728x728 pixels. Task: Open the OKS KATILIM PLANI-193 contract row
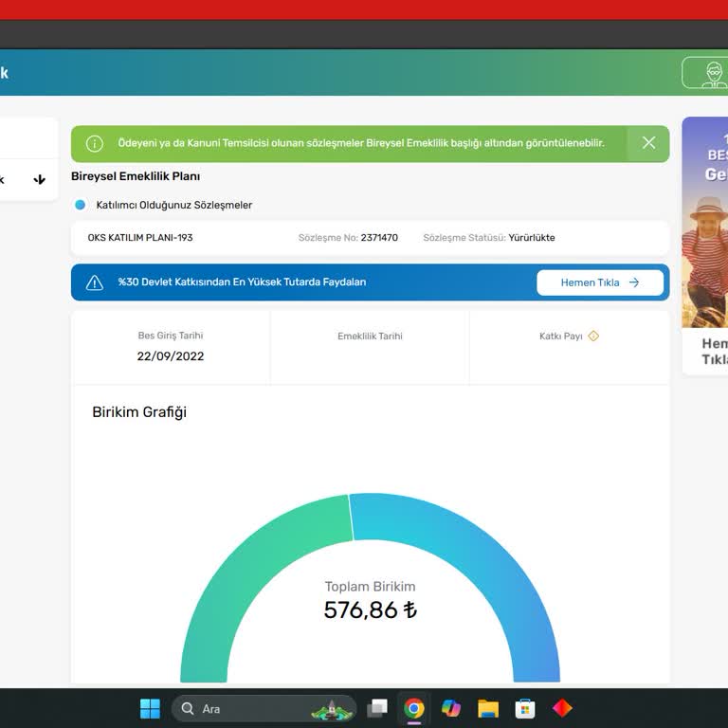click(x=370, y=238)
